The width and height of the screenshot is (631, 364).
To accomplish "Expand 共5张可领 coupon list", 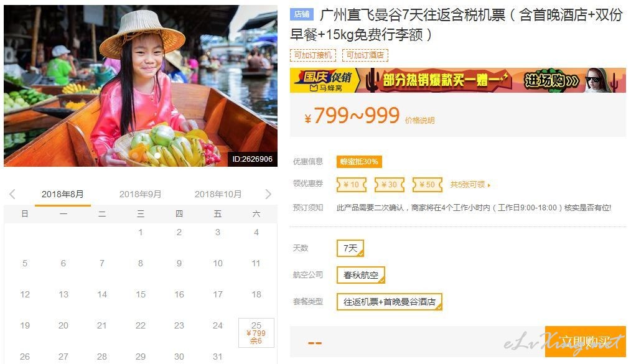I will (470, 185).
